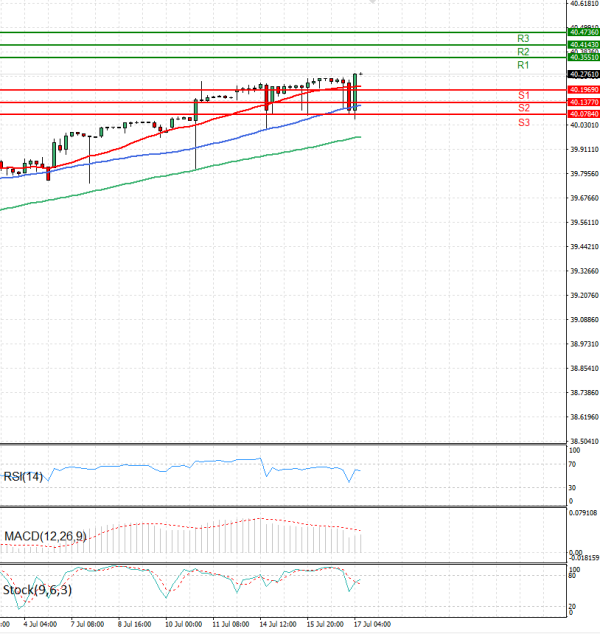600x634 pixels.
Task: Click the 39.08860 price axis value
Action: 584,320
